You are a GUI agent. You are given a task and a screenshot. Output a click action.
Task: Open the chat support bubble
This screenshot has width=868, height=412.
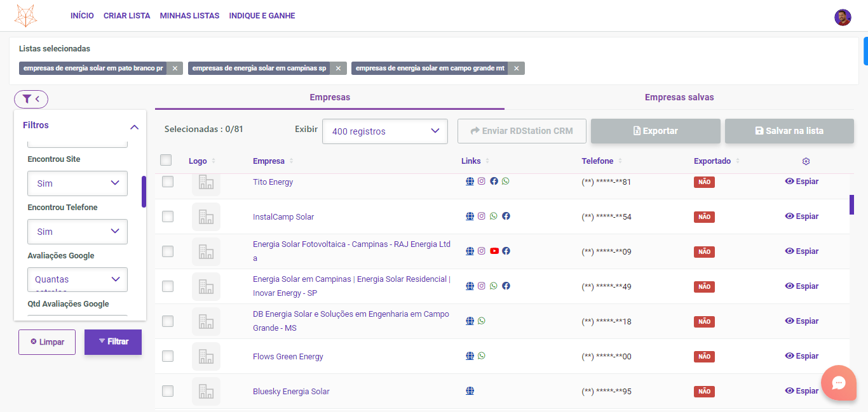(839, 383)
